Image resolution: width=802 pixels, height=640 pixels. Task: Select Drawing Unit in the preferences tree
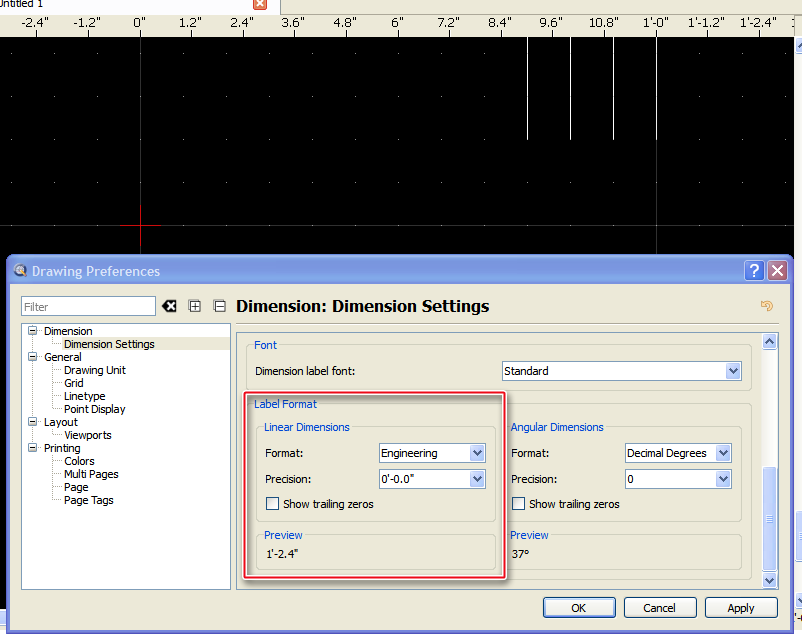coord(95,370)
